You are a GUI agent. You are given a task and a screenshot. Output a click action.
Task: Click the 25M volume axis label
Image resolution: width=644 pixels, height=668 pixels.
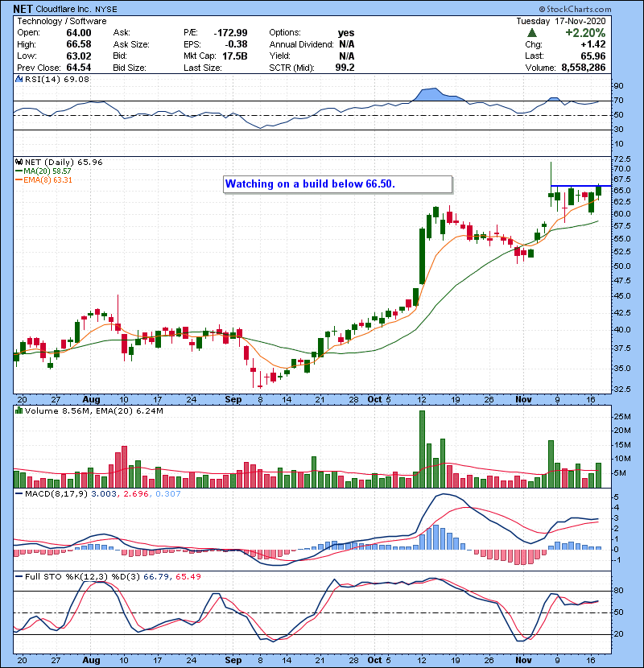tap(621, 416)
